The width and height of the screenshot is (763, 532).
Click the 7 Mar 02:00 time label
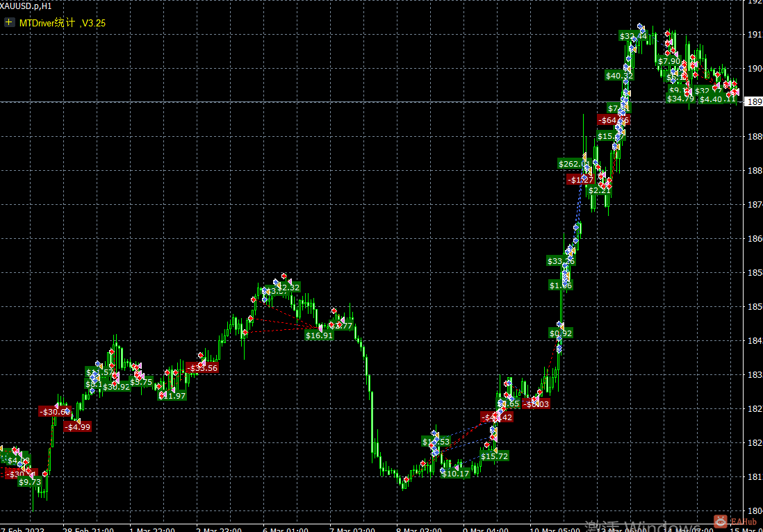pos(352,529)
